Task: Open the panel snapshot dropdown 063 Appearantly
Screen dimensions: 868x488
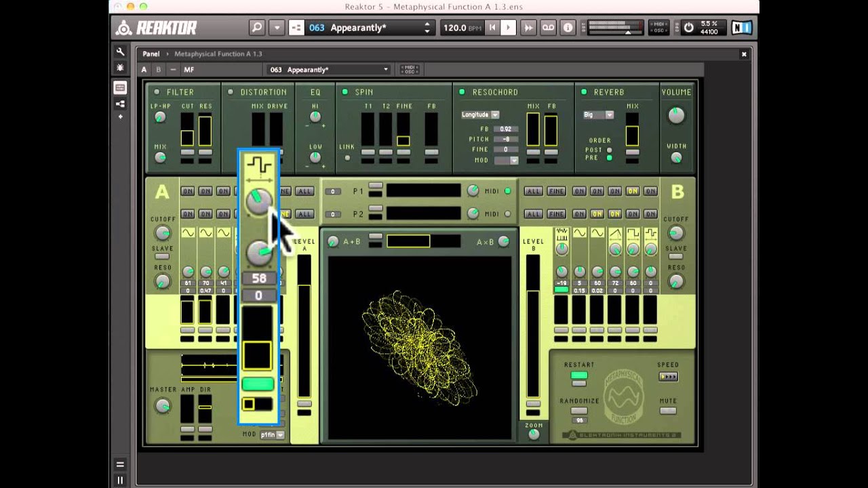Action: [x=329, y=69]
